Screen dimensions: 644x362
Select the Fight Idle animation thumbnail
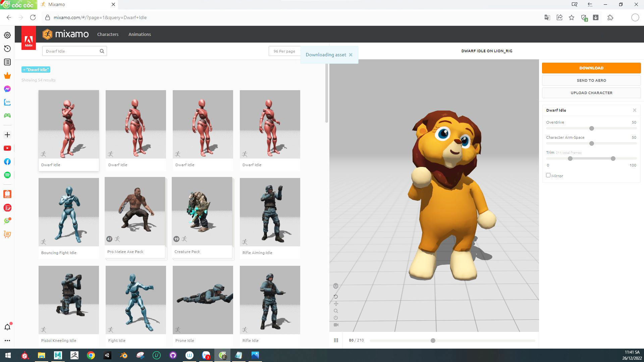[x=136, y=300]
